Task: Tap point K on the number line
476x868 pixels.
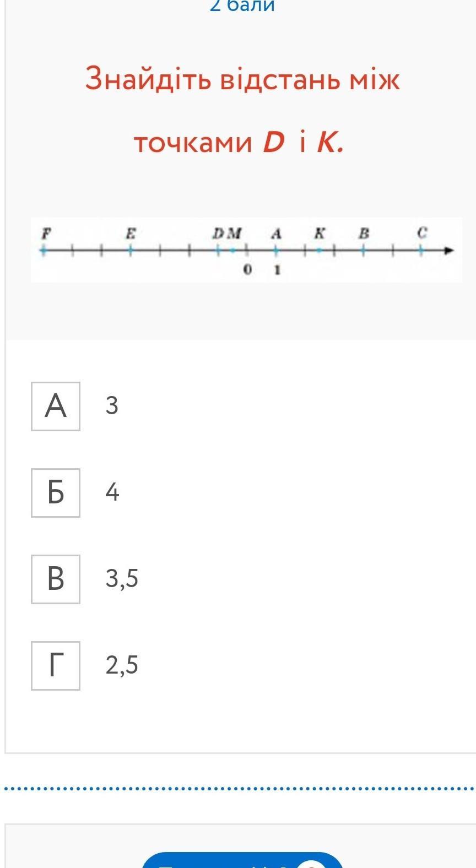Action: 320,251
